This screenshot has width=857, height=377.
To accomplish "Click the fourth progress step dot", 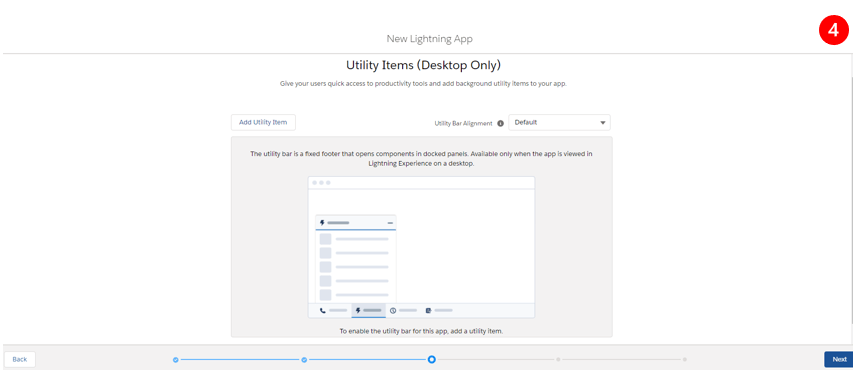I will click(558, 360).
